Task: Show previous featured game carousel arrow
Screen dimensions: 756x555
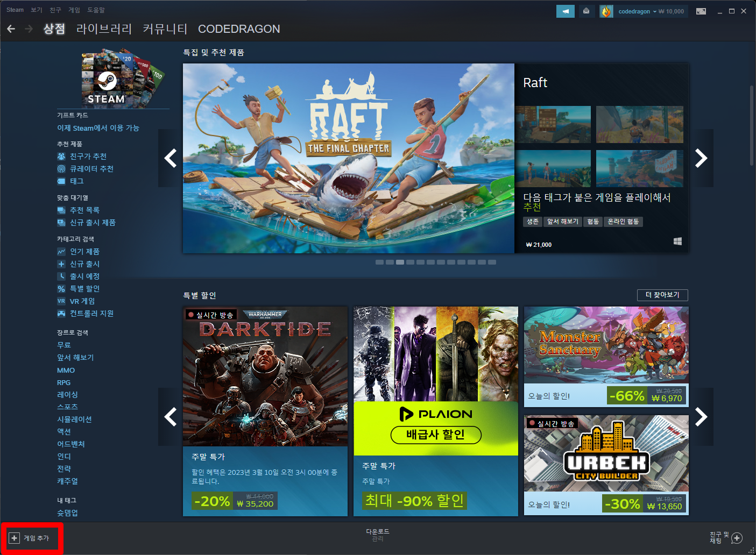Action: [x=171, y=158]
